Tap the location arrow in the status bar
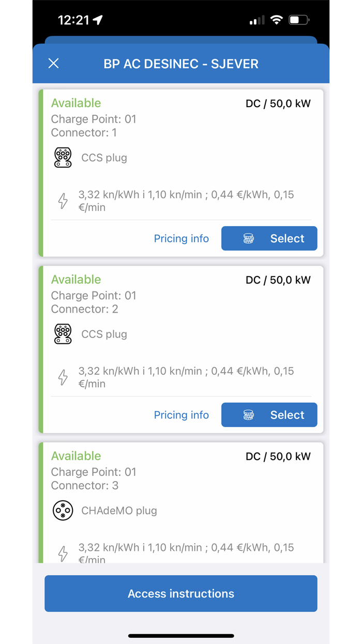Image resolution: width=362 pixels, height=644 pixels. pos(97,19)
